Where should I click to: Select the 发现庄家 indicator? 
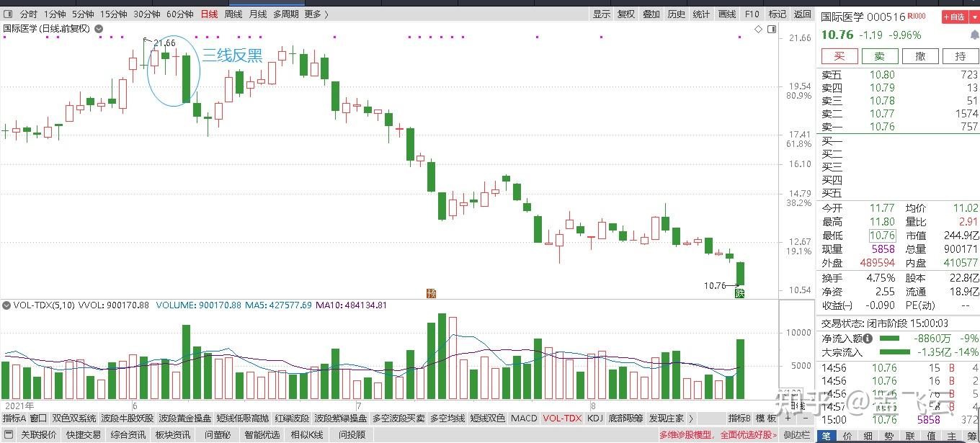click(667, 418)
